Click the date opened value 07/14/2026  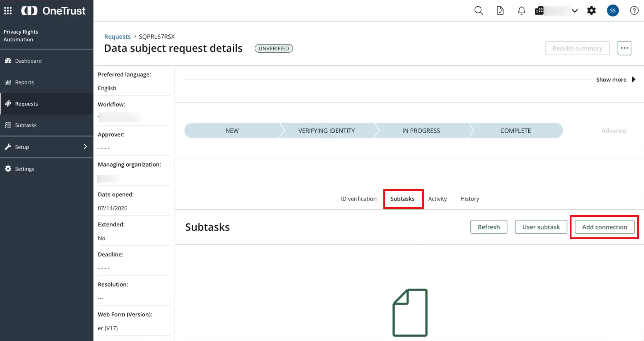click(112, 208)
